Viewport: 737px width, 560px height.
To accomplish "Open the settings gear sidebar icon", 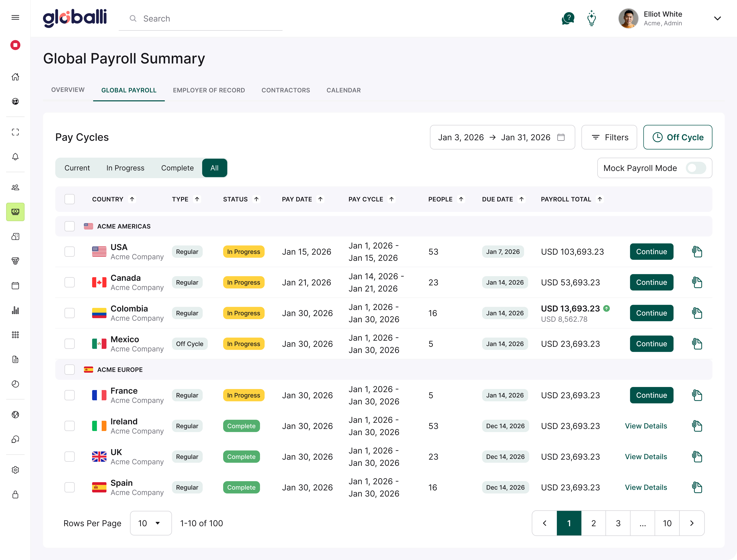I will (15, 470).
